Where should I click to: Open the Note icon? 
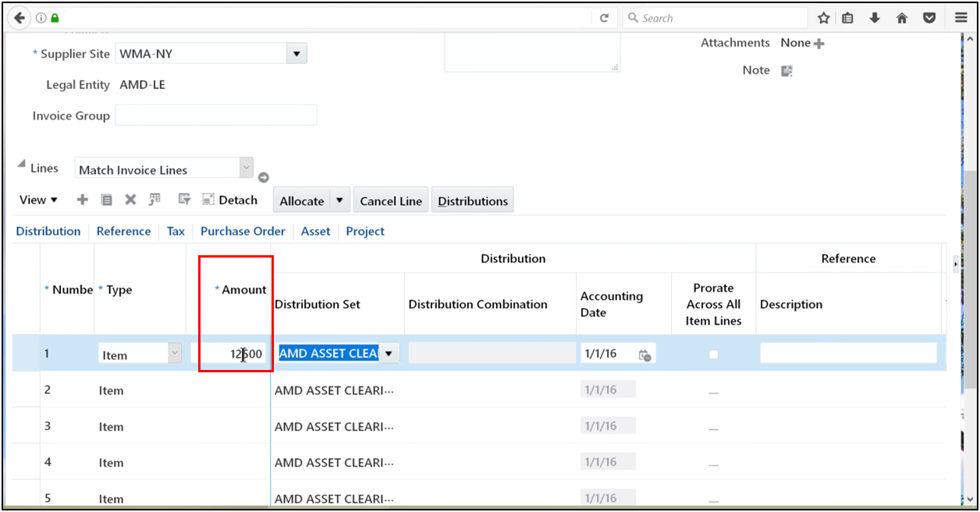tap(786, 71)
